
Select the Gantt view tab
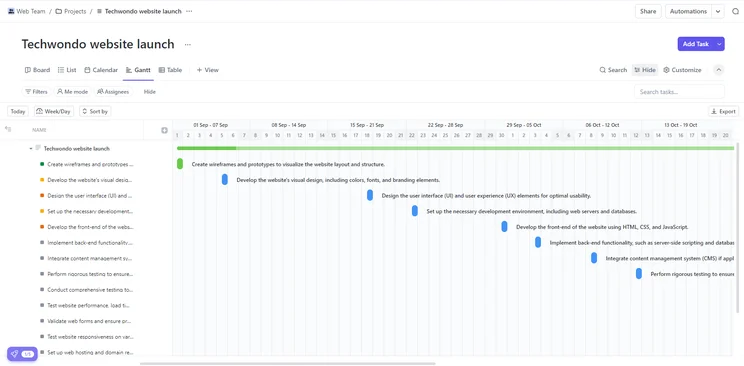click(138, 70)
